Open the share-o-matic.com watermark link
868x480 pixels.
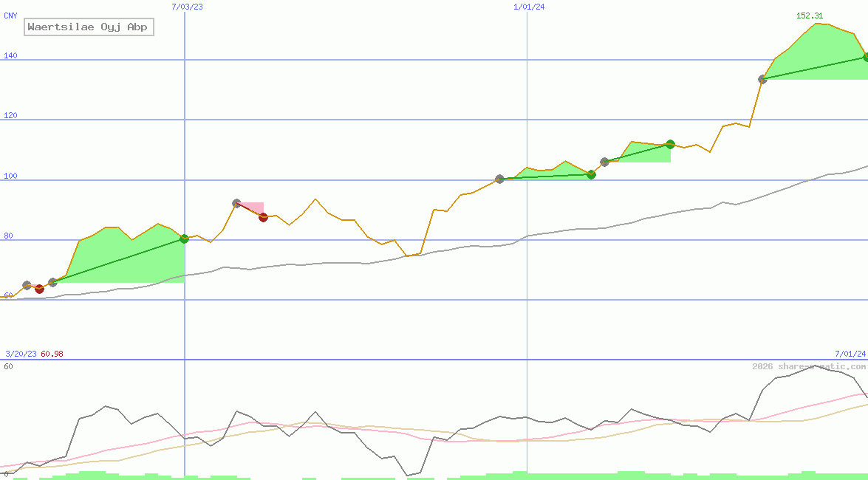pyautogui.click(x=808, y=366)
